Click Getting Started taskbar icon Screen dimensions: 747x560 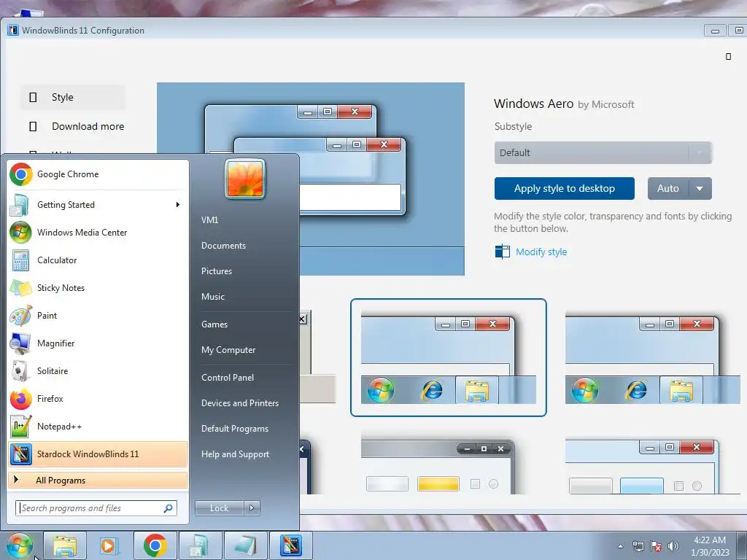click(200, 545)
